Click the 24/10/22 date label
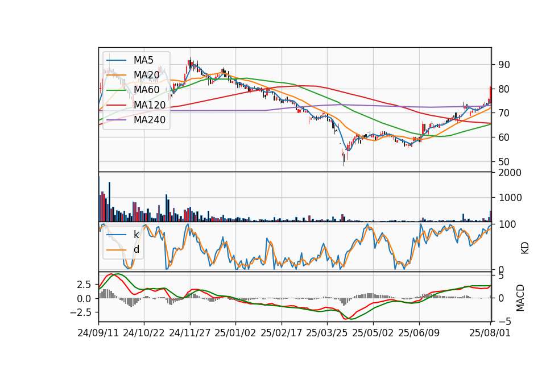 144,333
